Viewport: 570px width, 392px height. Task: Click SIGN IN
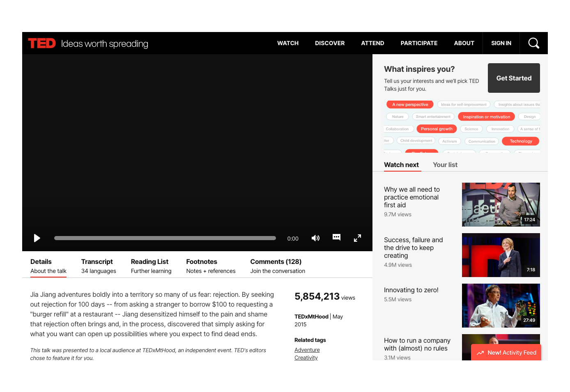coord(501,43)
